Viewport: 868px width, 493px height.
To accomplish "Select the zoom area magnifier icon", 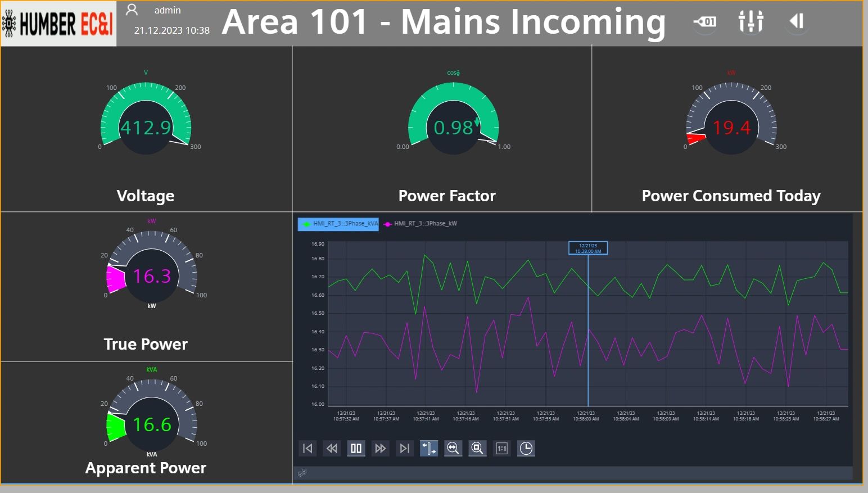I will (477, 448).
